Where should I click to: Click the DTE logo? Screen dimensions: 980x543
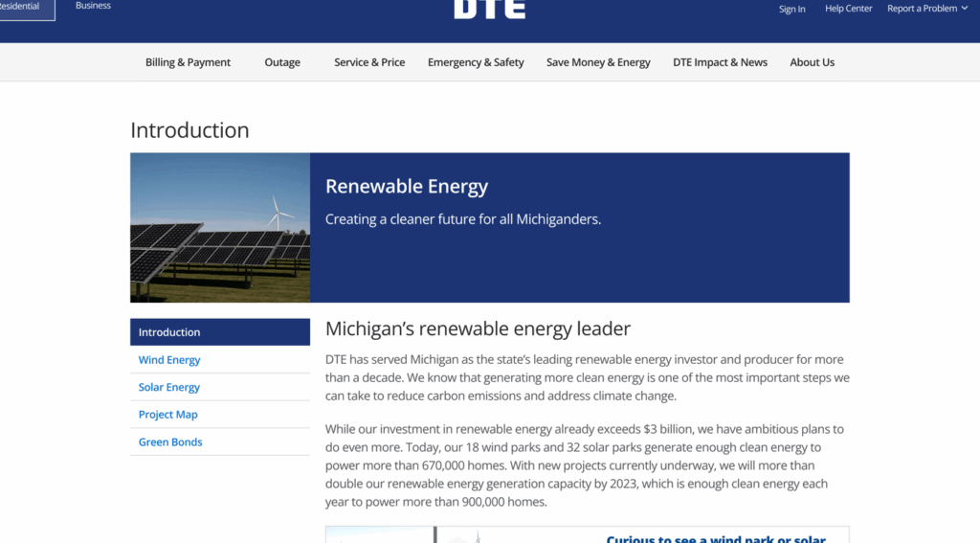click(489, 9)
